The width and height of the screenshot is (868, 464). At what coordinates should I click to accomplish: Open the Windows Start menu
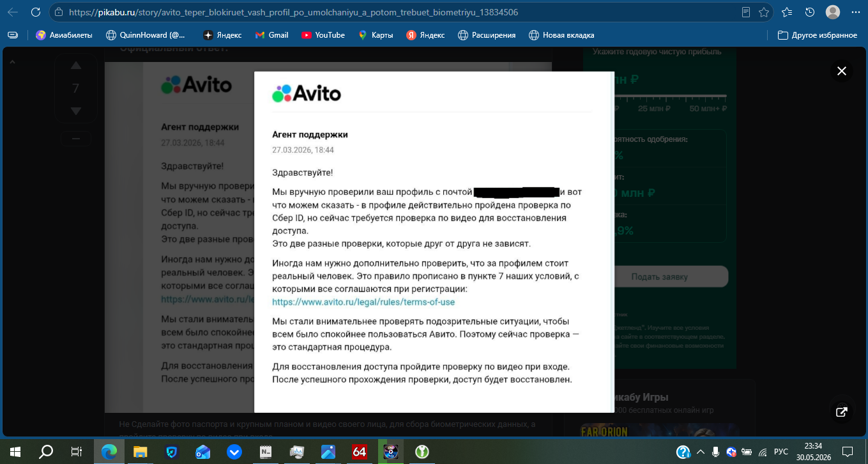click(x=15, y=452)
